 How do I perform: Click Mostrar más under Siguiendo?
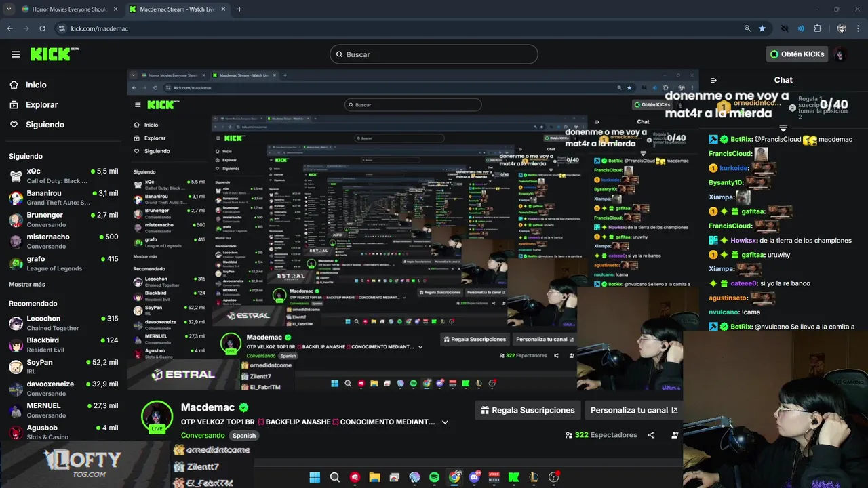pyautogui.click(x=27, y=284)
